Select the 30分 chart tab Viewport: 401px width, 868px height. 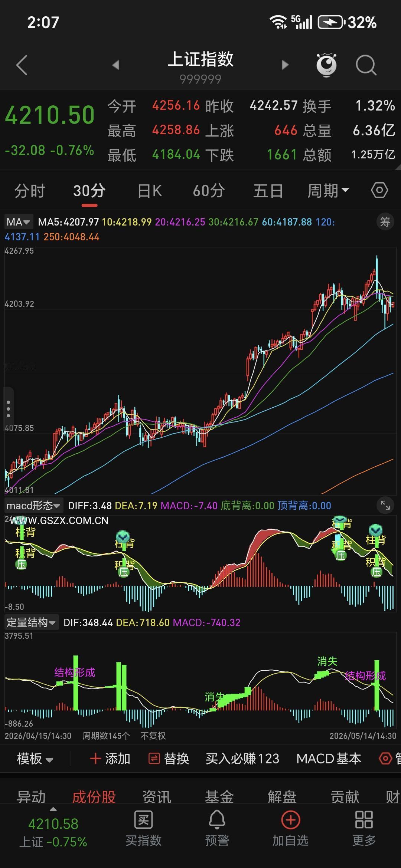[x=89, y=191]
